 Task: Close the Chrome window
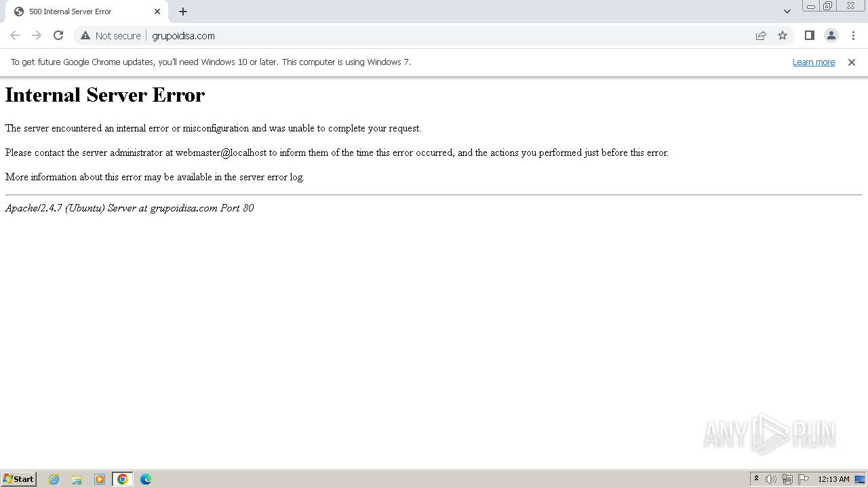pyautogui.click(x=851, y=6)
